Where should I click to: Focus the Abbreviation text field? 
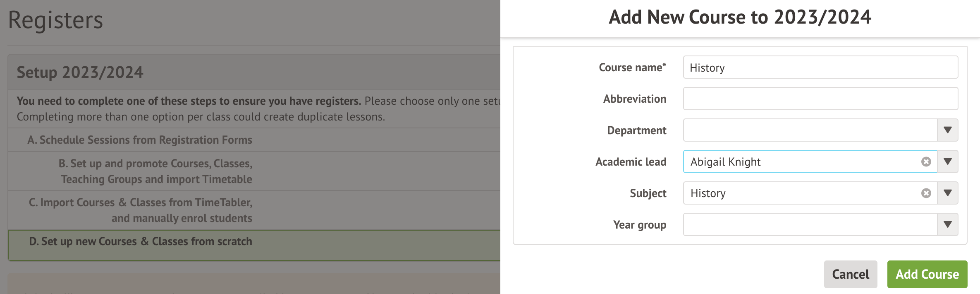pyautogui.click(x=820, y=99)
